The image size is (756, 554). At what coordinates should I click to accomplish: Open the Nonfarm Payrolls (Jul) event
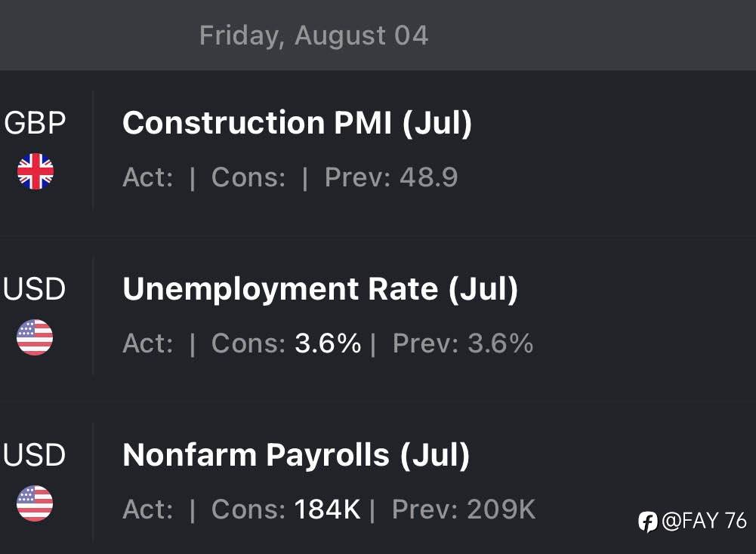[296, 455]
